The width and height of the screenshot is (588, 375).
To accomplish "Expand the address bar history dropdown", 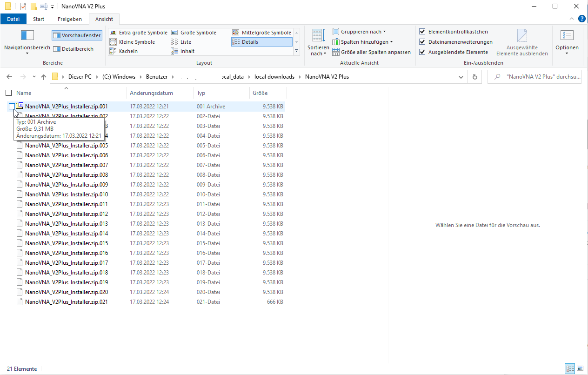I will point(461,77).
